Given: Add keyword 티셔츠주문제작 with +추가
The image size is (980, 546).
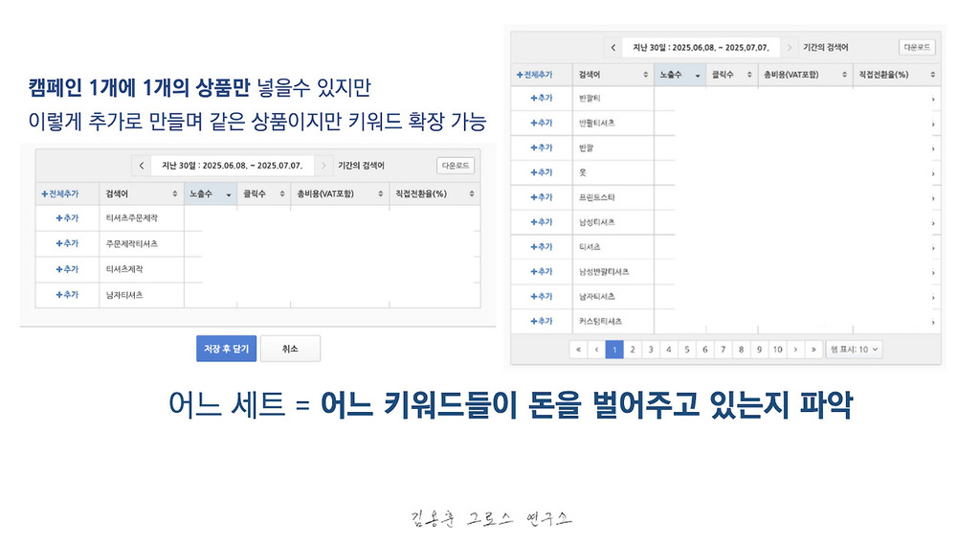Looking at the screenshot, I should 68,218.
